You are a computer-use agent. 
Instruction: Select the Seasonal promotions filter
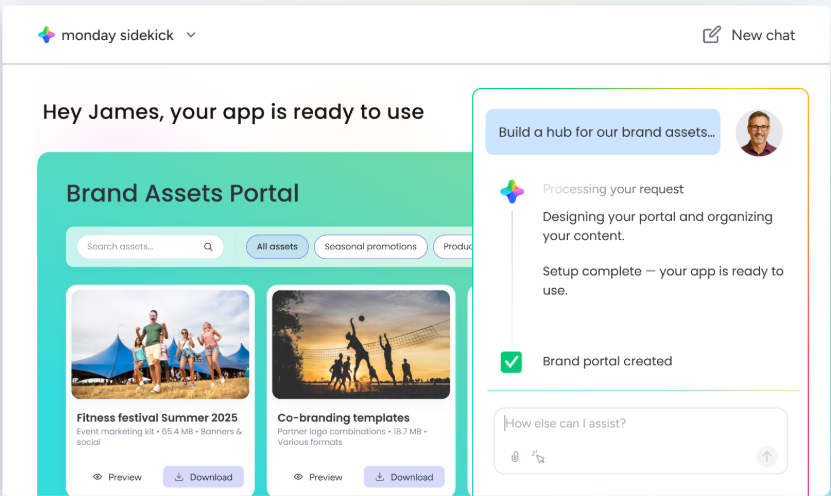point(370,247)
